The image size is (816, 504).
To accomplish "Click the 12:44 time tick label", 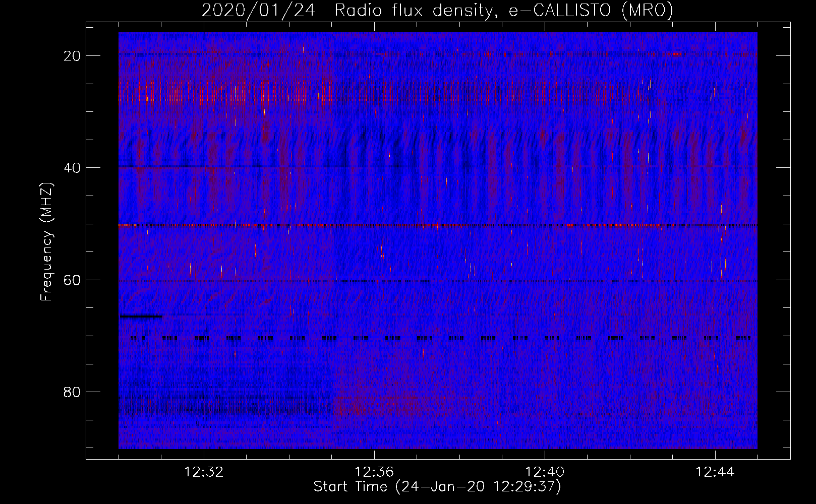I will pyautogui.click(x=715, y=472).
